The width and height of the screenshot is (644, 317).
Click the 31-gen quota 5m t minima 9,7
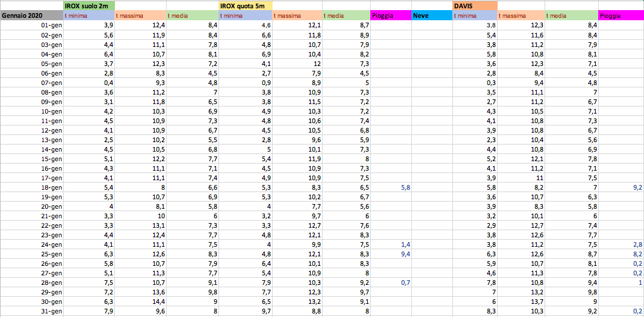pos(245,311)
